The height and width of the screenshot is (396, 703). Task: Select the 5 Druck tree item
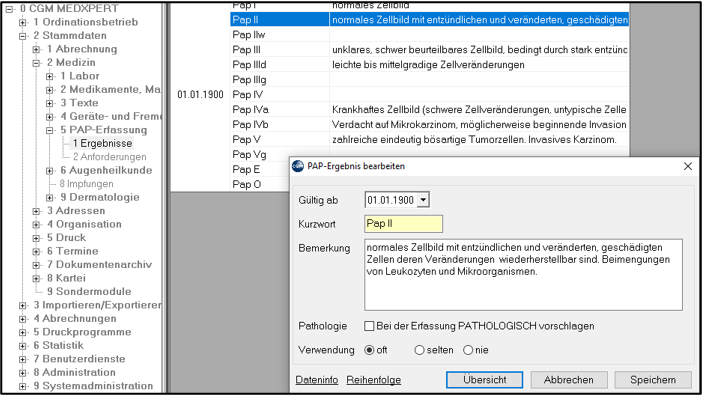(66, 238)
